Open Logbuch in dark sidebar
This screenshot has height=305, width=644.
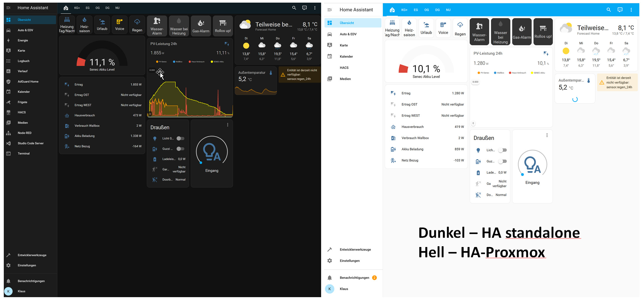click(x=30, y=61)
